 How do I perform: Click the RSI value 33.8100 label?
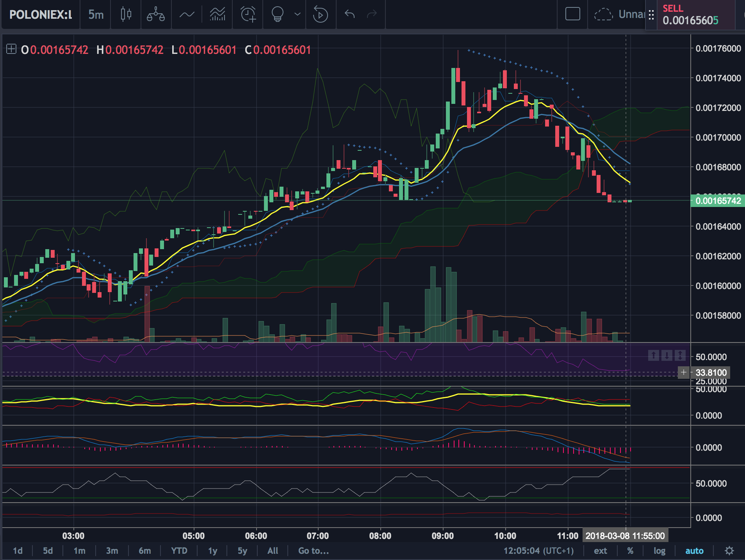tap(711, 373)
